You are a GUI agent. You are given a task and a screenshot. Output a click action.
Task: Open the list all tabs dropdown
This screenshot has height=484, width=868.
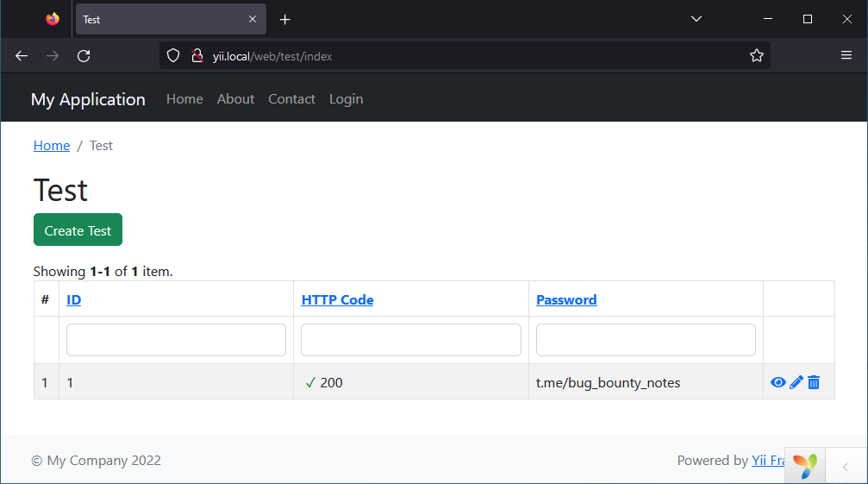click(x=696, y=19)
